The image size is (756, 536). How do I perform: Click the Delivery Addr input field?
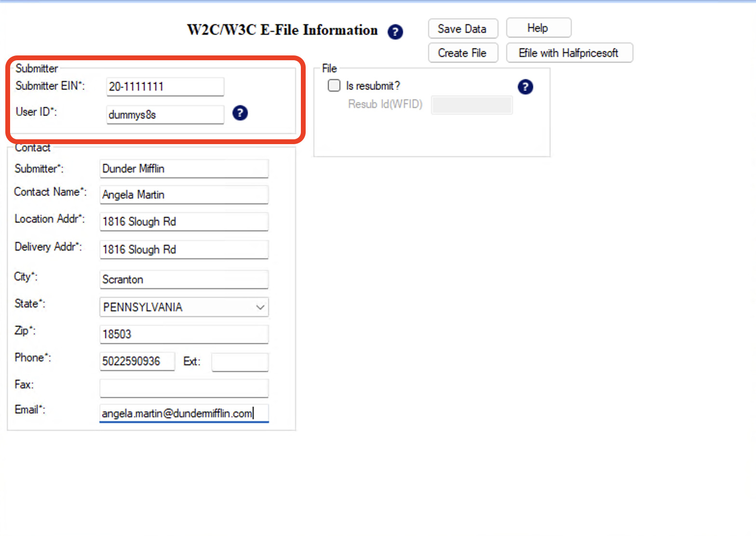[184, 250]
